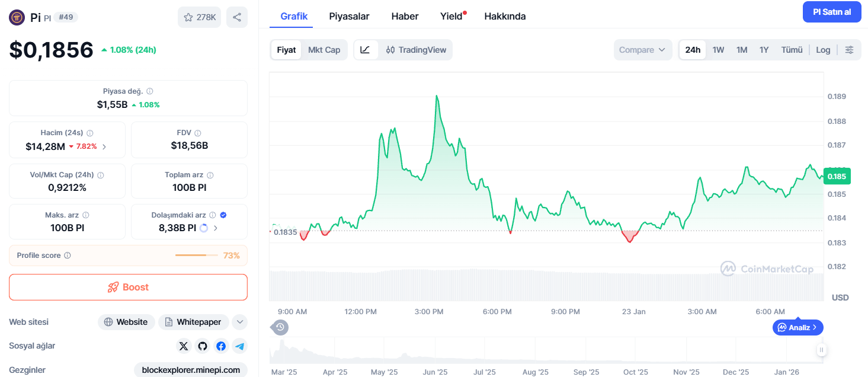
Task: Click the $18,56B FDV value
Action: 190,146
